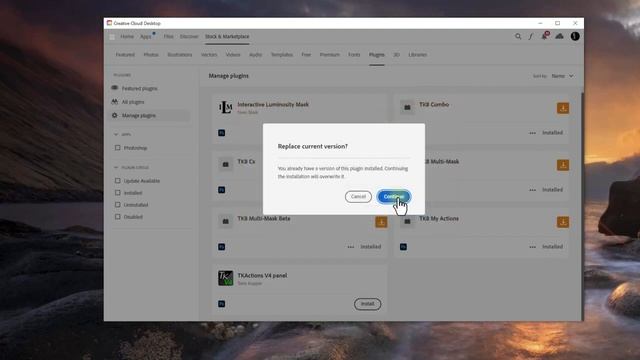The width and height of the screenshot is (640, 360).
Task: Open the Illustrations category tab
Action: tap(180, 55)
